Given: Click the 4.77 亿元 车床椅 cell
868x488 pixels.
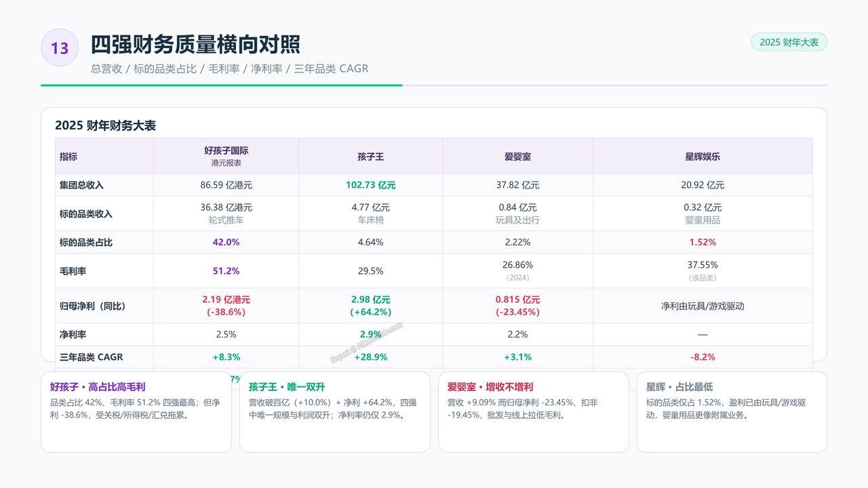Looking at the screenshot, I should click(x=371, y=213).
